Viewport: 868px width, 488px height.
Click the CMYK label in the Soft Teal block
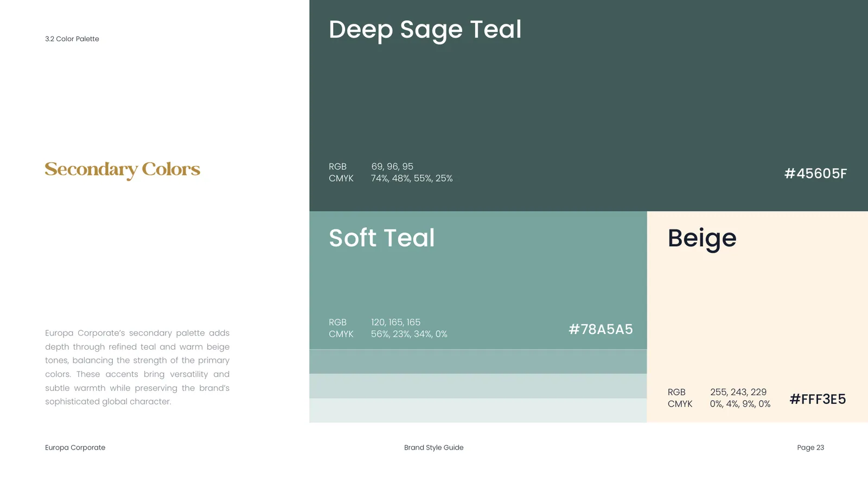[x=341, y=334]
